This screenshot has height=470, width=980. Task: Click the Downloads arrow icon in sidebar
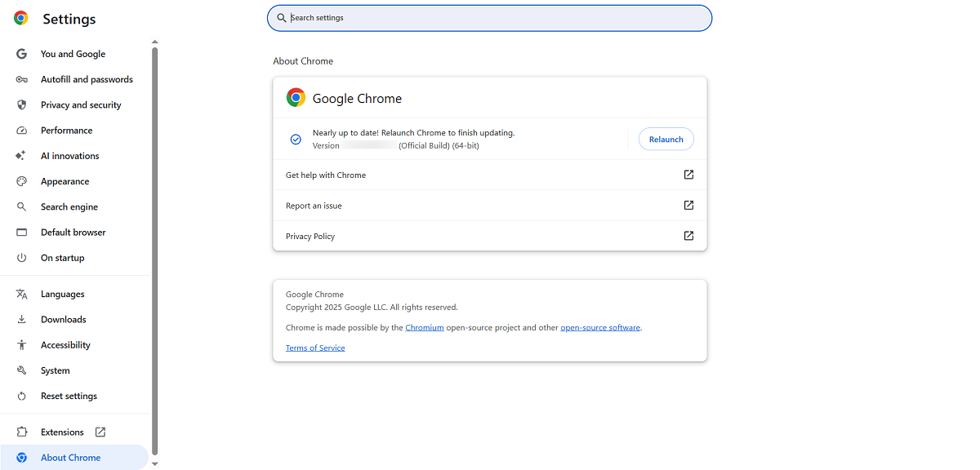tap(22, 320)
